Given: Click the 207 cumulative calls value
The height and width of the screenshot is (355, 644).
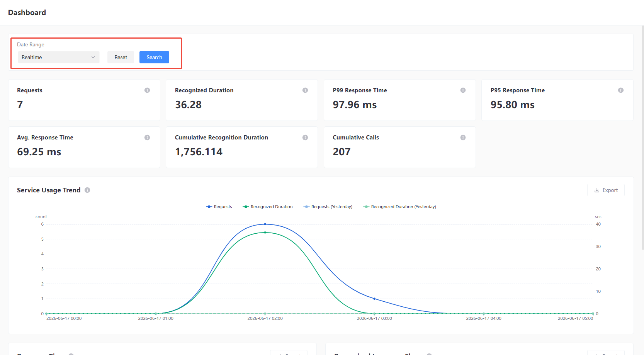Looking at the screenshot, I should tap(342, 152).
